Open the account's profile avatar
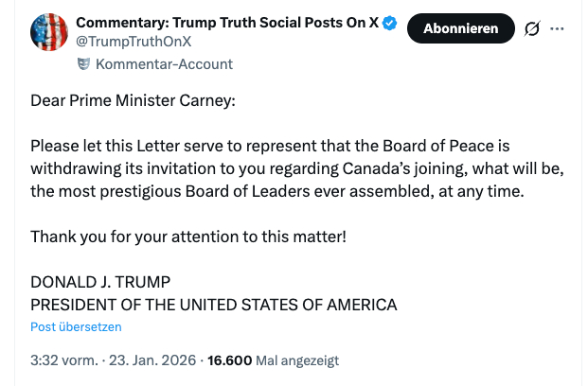 click(49, 32)
